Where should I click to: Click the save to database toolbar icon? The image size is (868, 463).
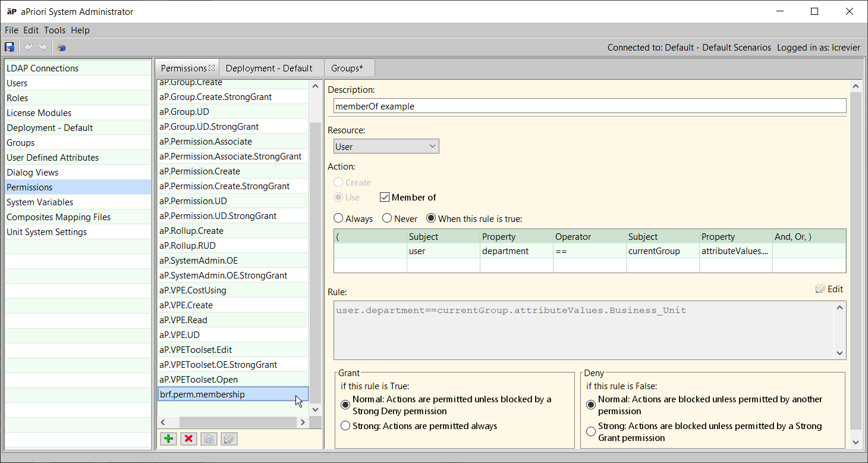point(10,47)
